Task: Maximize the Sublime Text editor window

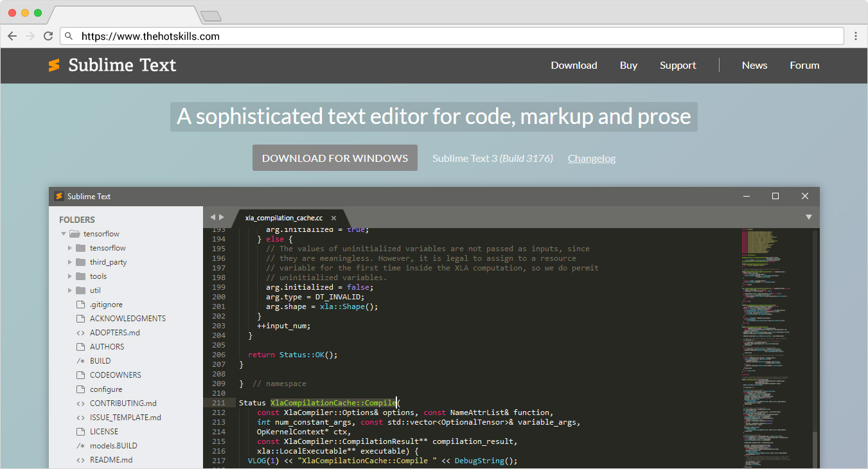Action: 775,196
